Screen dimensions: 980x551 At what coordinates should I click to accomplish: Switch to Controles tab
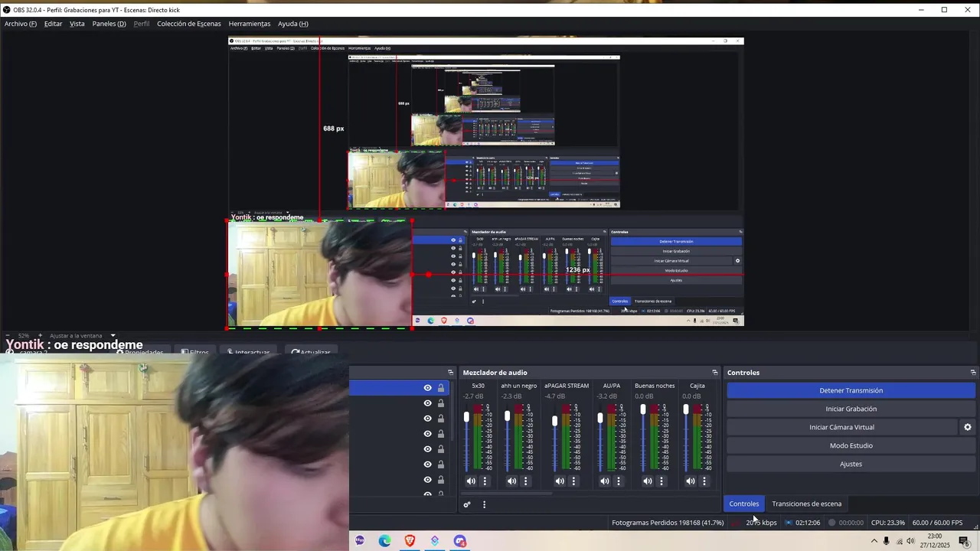click(x=744, y=504)
